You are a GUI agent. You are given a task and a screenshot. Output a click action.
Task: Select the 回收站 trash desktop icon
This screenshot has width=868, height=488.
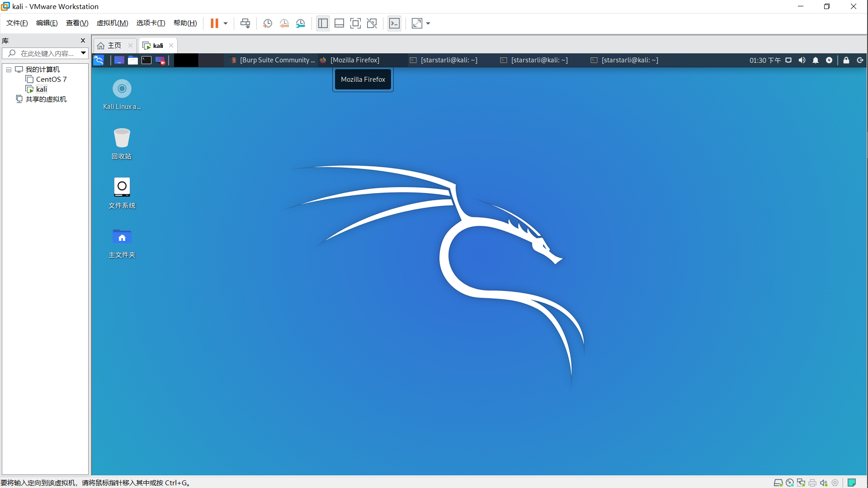(122, 144)
